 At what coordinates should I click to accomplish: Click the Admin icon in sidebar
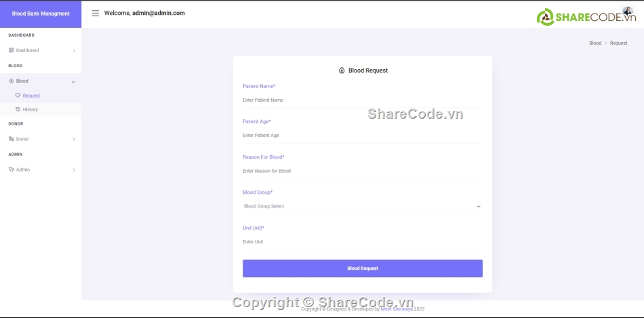(11, 170)
